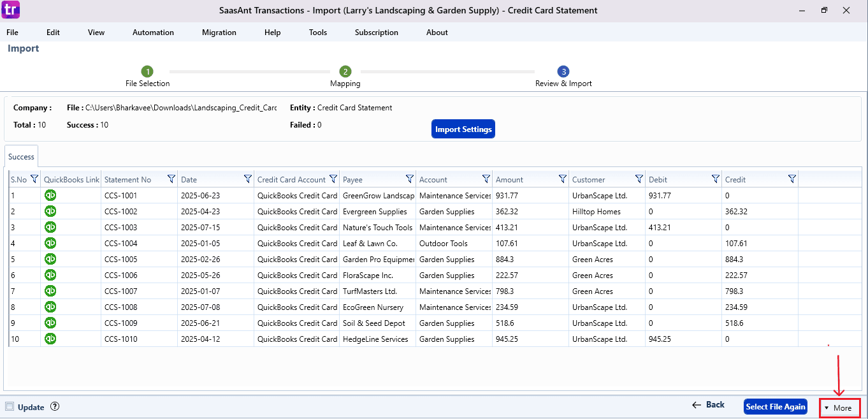Expand the More dropdown button

(x=839, y=408)
